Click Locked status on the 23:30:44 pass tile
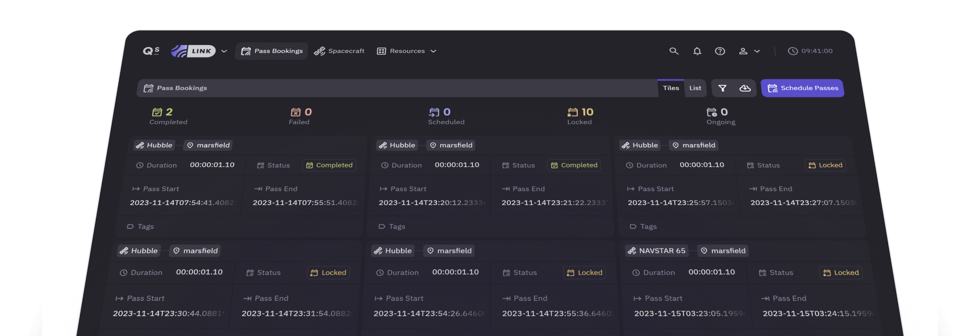980x336 pixels. click(328, 273)
